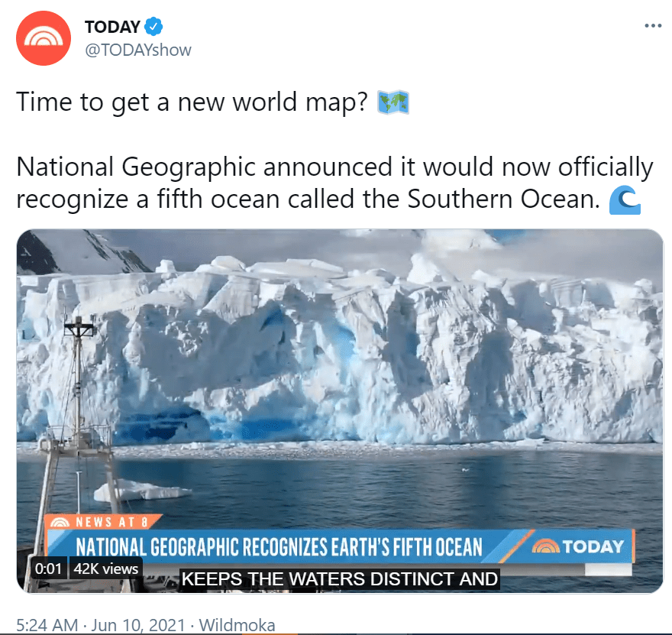
Task: Click the TODAY logo in video banner
Action: click(578, 546)
